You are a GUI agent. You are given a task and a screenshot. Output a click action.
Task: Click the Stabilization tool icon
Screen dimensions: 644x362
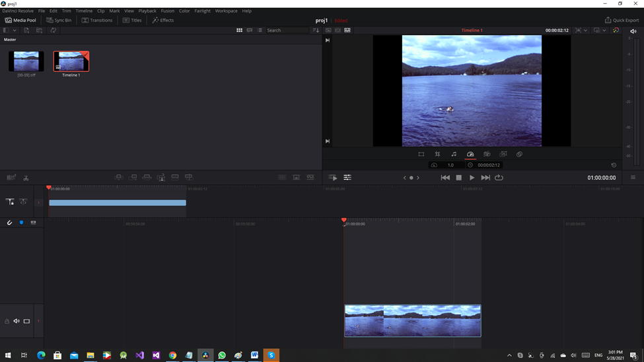tap(487, 154)
